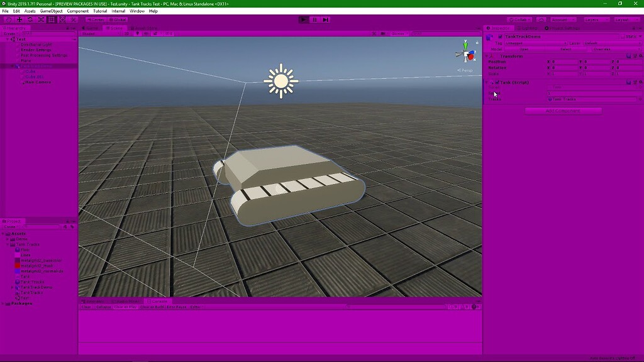
Task: Open the GameObject menu
Action: tap(50, 11)
